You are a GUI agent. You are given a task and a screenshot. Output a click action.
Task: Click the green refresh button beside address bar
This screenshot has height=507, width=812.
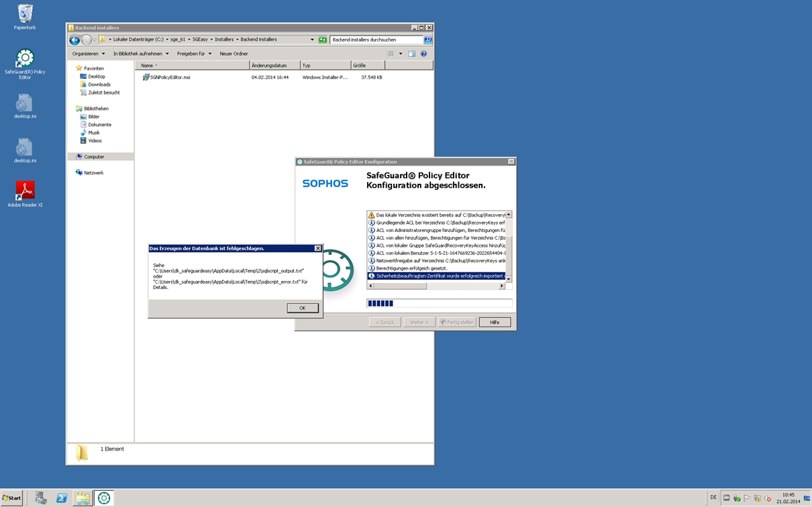tap(323, 40)
